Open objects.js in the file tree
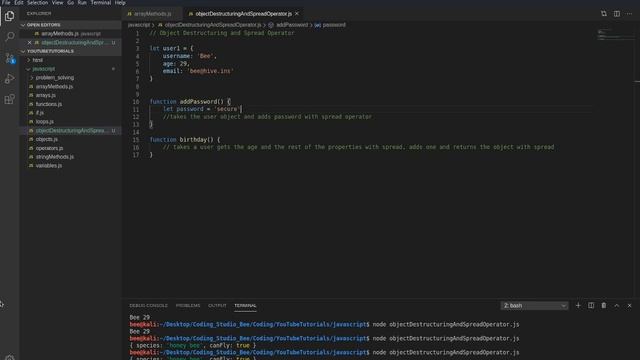 pos(47,139)
